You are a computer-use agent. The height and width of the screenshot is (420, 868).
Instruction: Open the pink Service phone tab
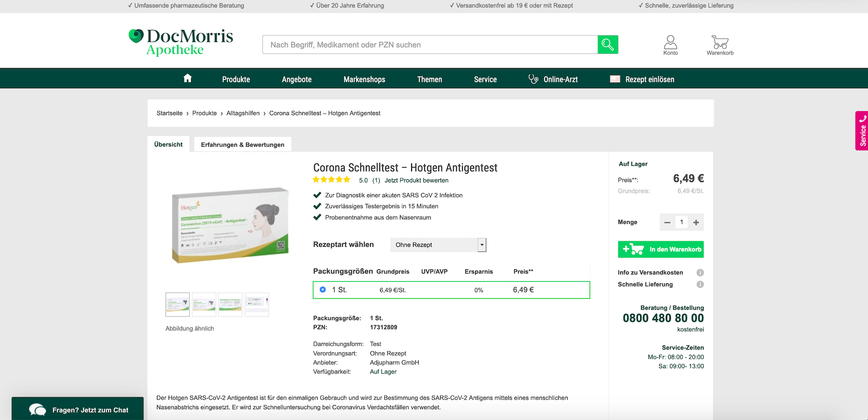point(862,131)
